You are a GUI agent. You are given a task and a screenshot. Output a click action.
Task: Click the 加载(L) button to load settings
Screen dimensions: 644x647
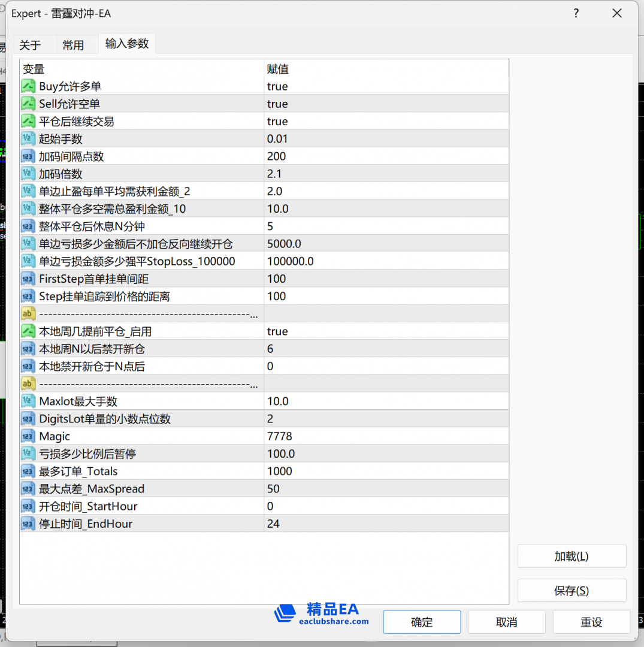pyautogui.click(x=572, y=556)
